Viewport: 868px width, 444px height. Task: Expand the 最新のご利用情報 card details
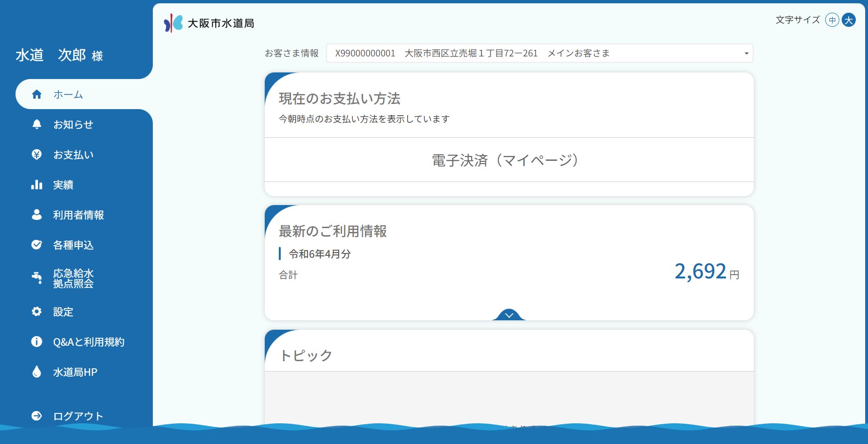(x=508, y=315)
